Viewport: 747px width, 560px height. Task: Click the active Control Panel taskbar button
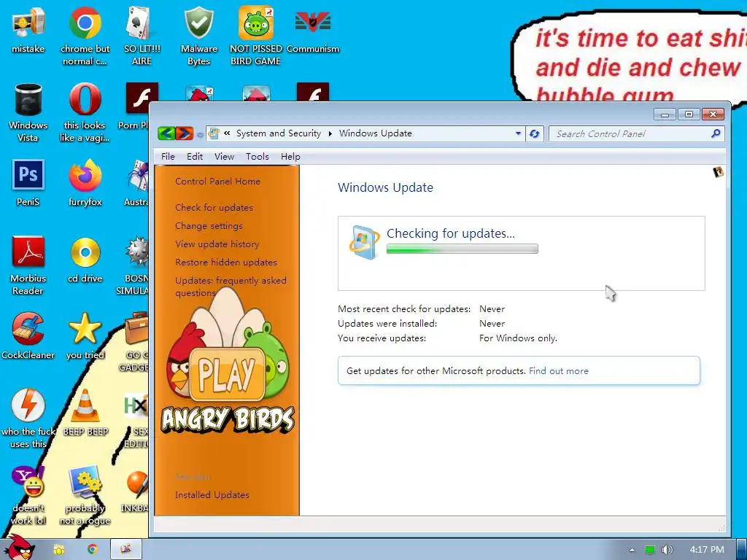(x=126, y=549)
